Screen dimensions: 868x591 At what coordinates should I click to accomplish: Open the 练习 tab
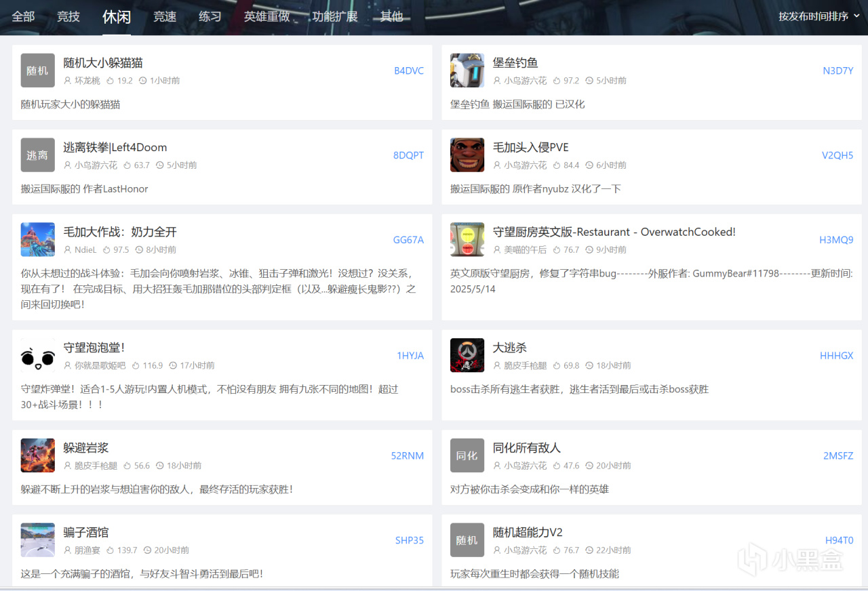pyautogui.click(x=210, y=16)
